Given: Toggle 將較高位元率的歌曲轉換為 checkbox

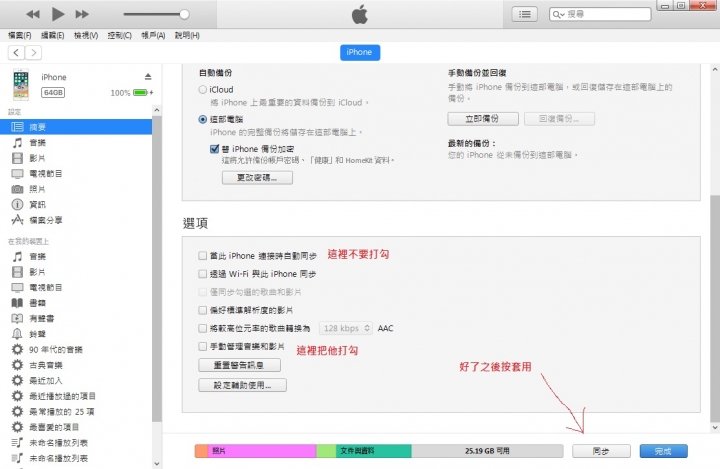Looking at the screenshot, I should click(202, 328).
